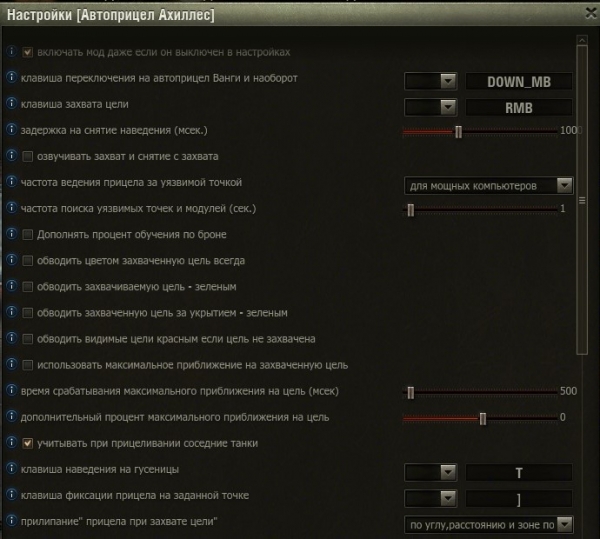
Task: Click the T key binding for tracks aiming
Action: coord(519,473)
